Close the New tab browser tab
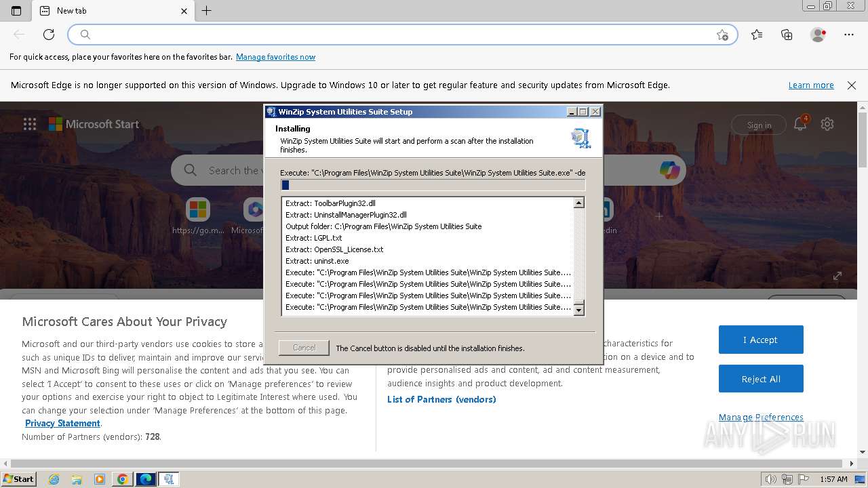868x488 pixels. (184, 11)
